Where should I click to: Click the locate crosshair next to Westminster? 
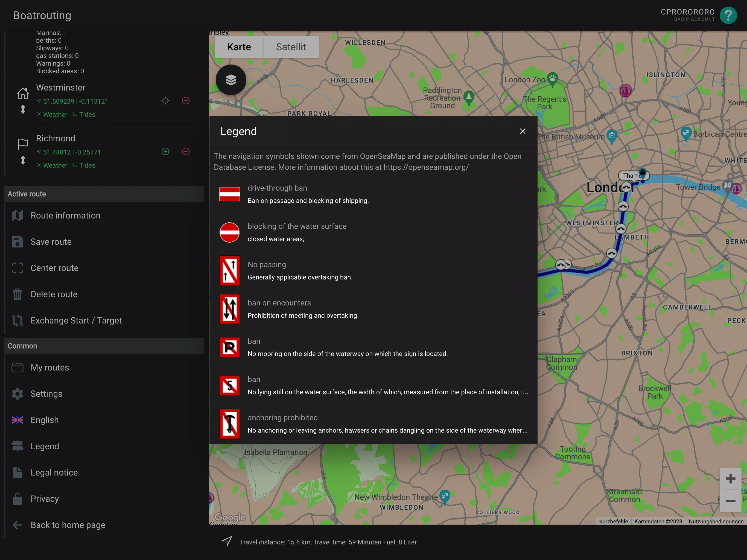[165, 100]
